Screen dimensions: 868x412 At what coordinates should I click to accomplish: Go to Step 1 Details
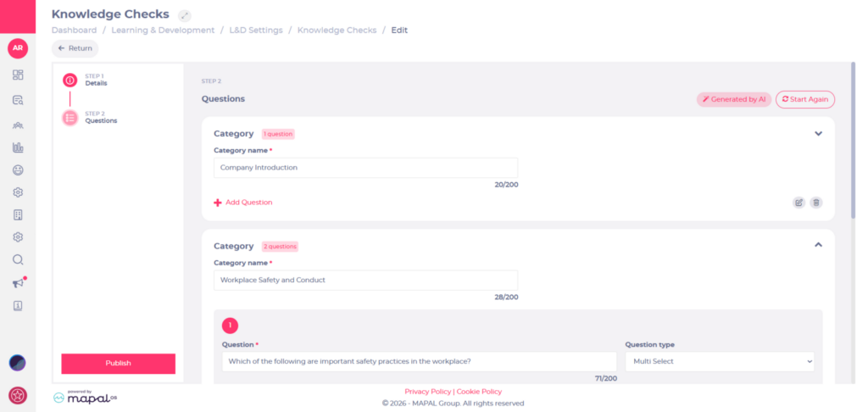71,81
